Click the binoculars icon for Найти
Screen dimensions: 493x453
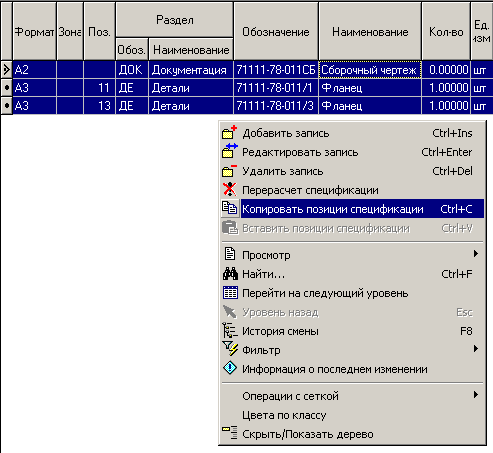230,274
